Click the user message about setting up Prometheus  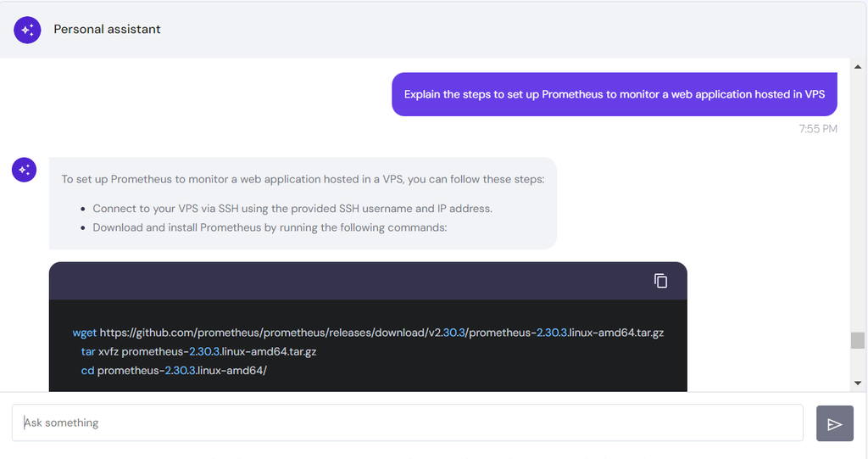coord(615,94)
